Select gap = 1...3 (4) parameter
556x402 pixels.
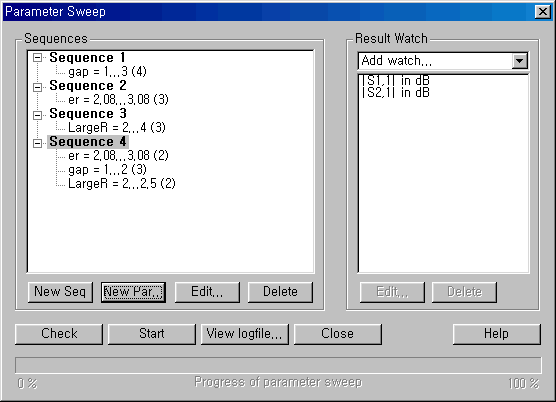click(107, 72)
